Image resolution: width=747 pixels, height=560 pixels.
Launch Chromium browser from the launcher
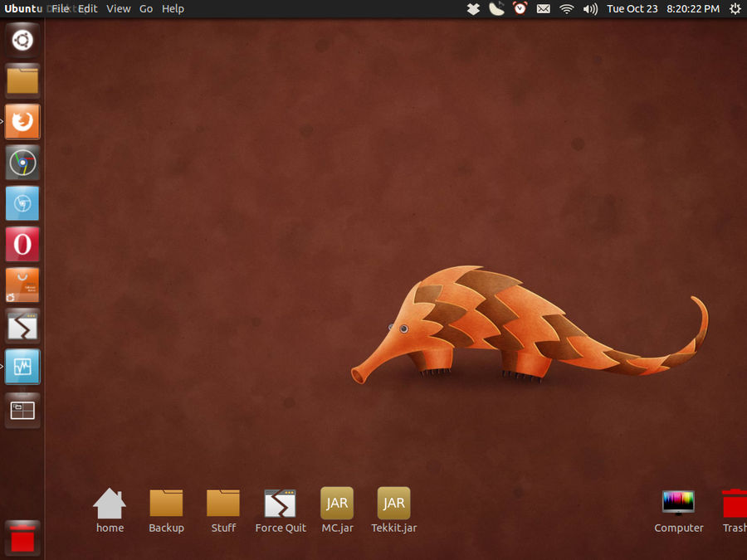pyautogui.click(x=22, y=203)
